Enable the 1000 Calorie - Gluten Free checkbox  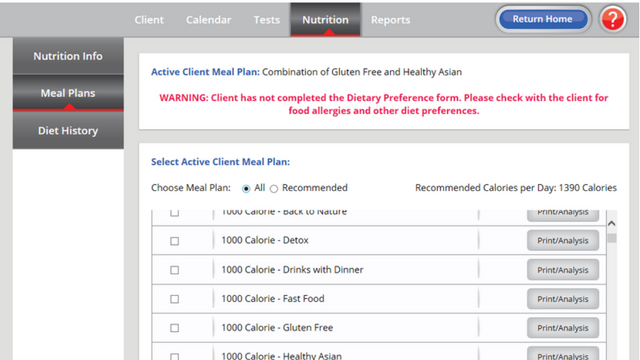pos(175,328)
